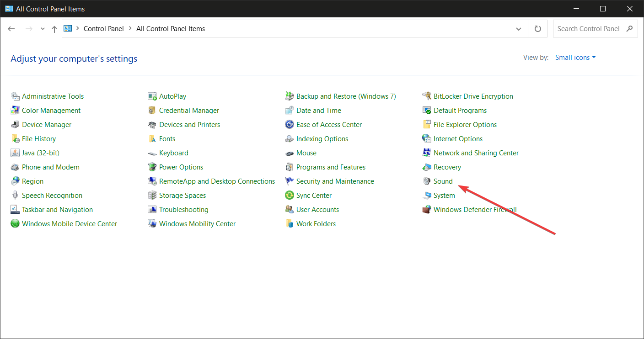This screenshot has width=644, height=339.
Task: Open RemoteApp and Desktop Connections link
Action: (217, 181)
